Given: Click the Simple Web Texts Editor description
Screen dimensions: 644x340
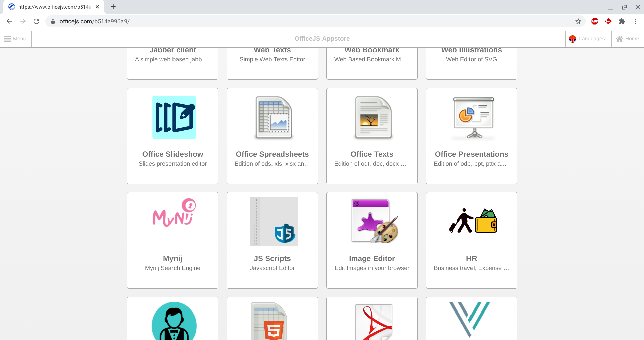Looking at the screenshot, I should coord(272,59).
